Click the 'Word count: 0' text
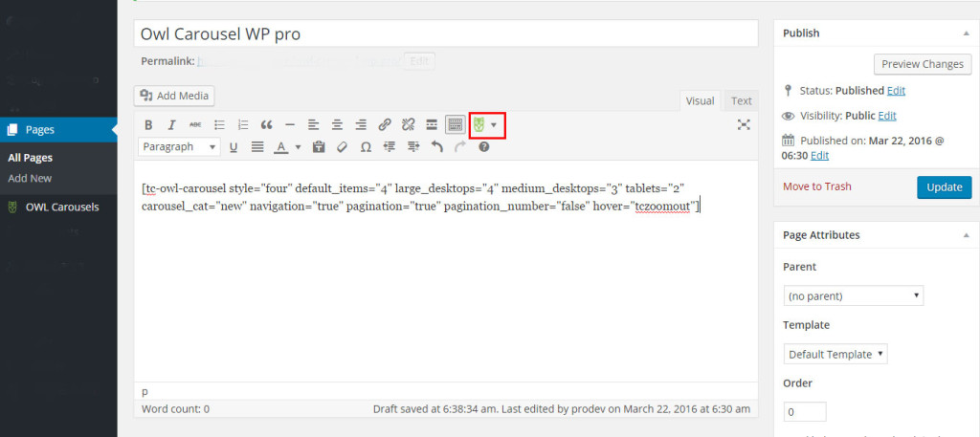 (176, 409)
